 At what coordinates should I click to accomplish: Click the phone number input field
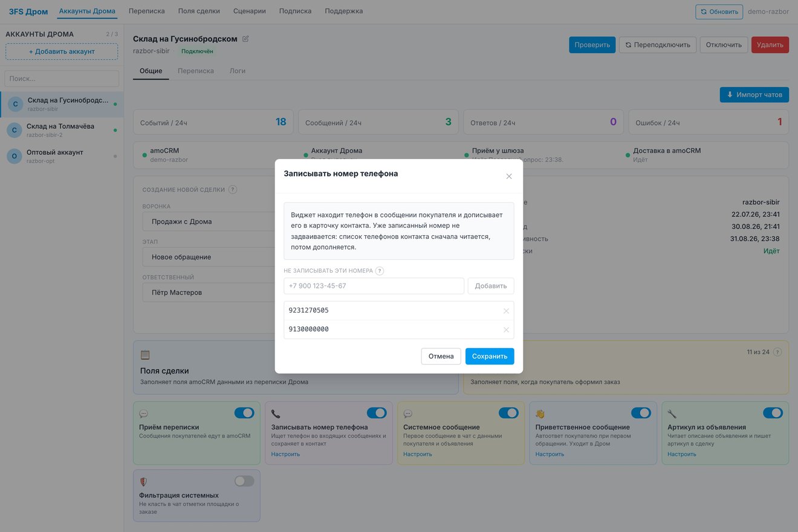click(x=374, y=286)
